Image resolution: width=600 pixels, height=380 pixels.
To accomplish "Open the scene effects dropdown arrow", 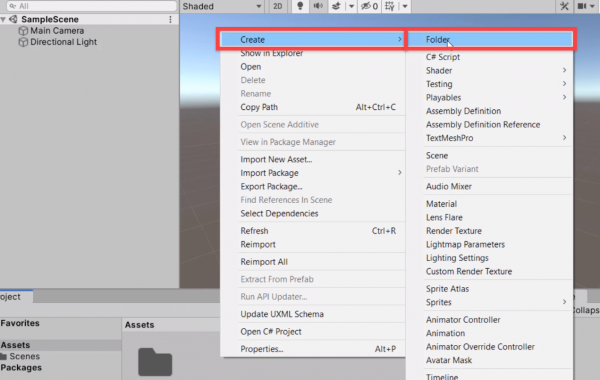I will click(x=351, y=7).
